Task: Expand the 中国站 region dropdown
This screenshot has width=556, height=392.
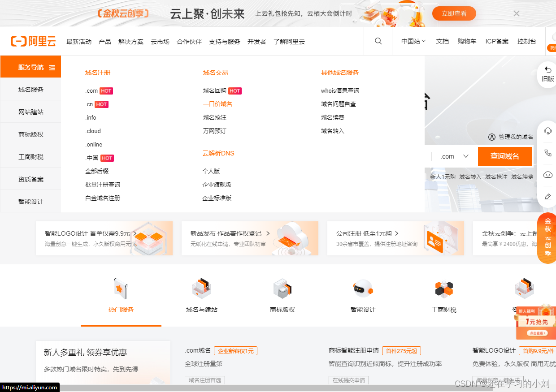Action: pos(413,41)
